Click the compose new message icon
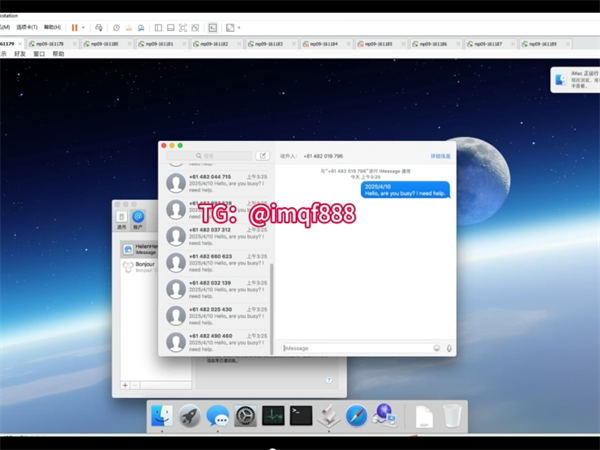This screenshot has height=450, width=600. coord(263,156)
